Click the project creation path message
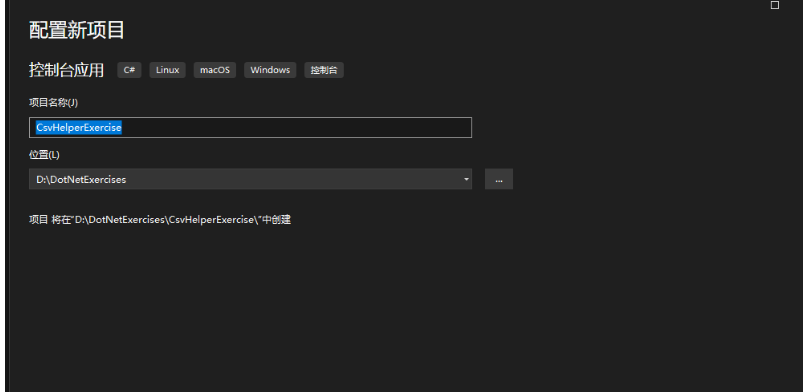Image resolution: width=803 pixels, height=392 pixels. click(160, 220)
